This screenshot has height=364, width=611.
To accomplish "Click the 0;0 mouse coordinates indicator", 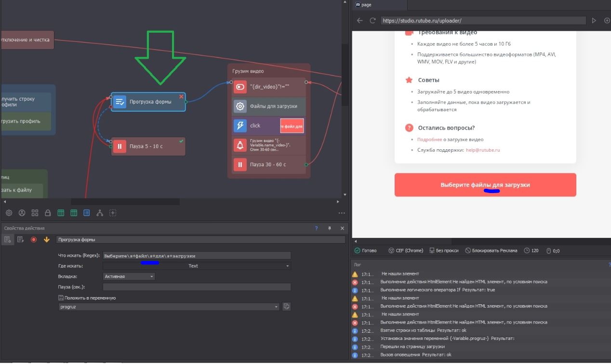I will [x=552, y=250].
